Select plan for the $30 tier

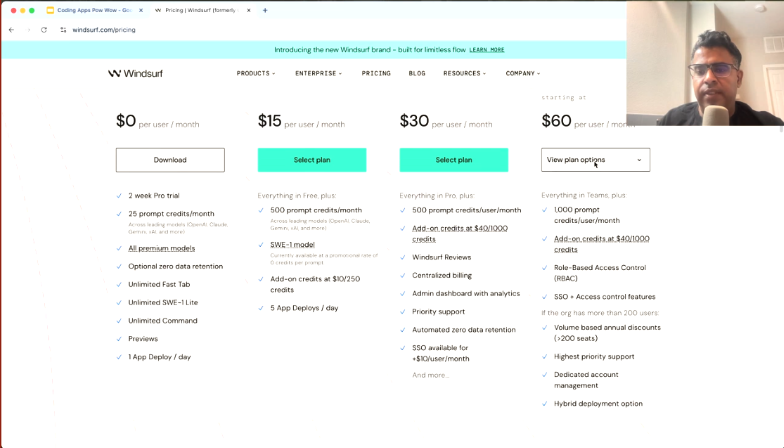[x=454, y=160]
